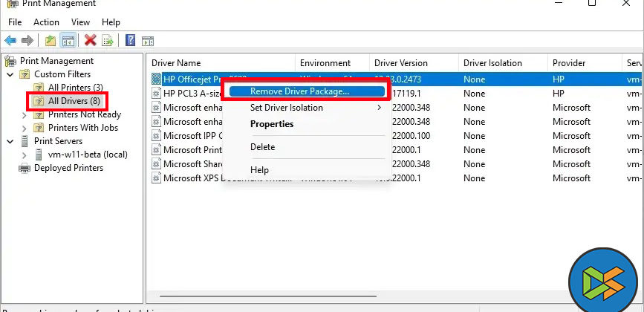Toggle the Show/Hide Console Tree icon
The width and height of the screenshot is (644, 312).
point(68,40)
